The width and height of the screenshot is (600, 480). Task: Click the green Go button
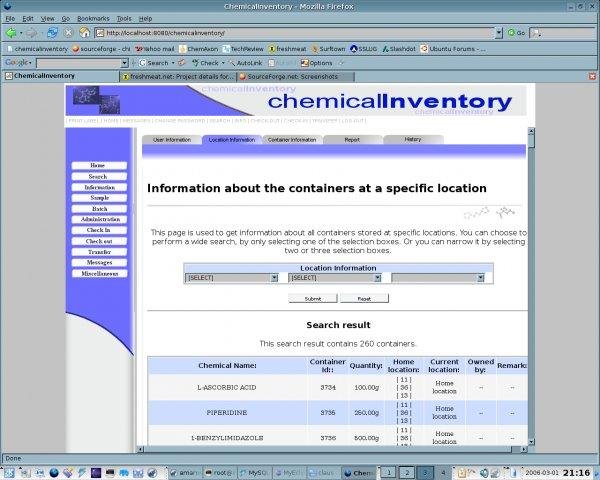click(x=516, y=33)
